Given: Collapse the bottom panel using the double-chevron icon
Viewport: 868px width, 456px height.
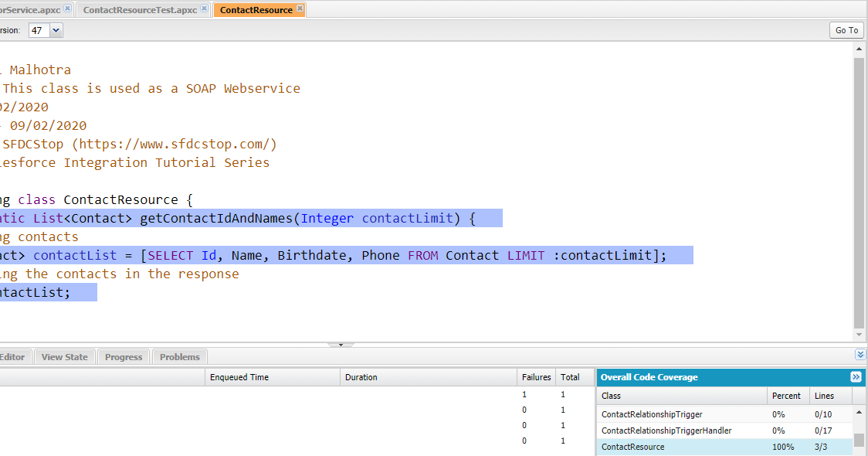Looking at the screenshot, I should [x=860, y=355].
